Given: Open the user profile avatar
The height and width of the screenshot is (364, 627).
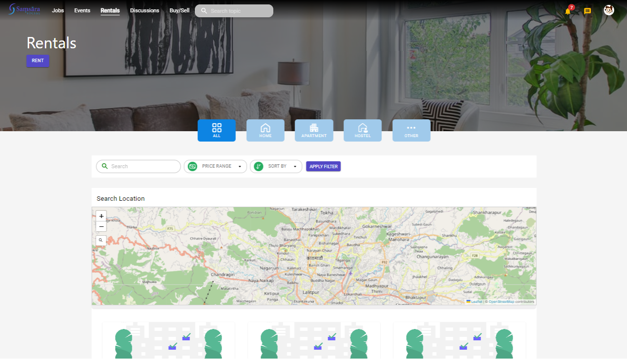Looking at the screenshot, I should pos(609,10).
